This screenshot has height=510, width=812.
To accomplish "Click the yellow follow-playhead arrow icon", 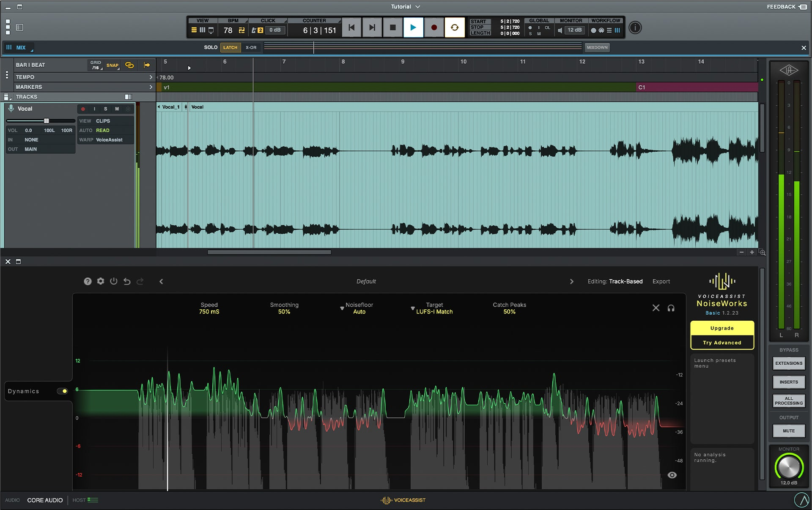I will [x=147, y=65].
